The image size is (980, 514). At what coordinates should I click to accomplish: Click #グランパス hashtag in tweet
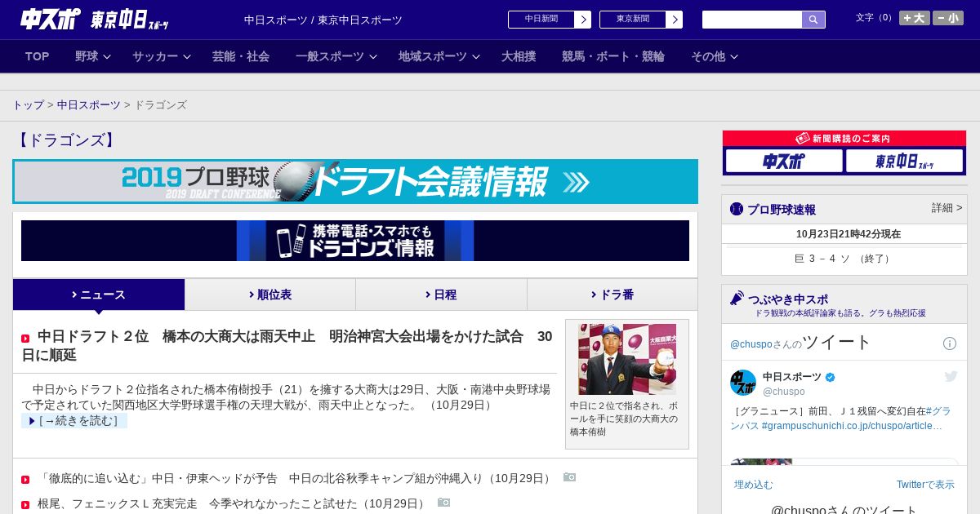point(840,419)
